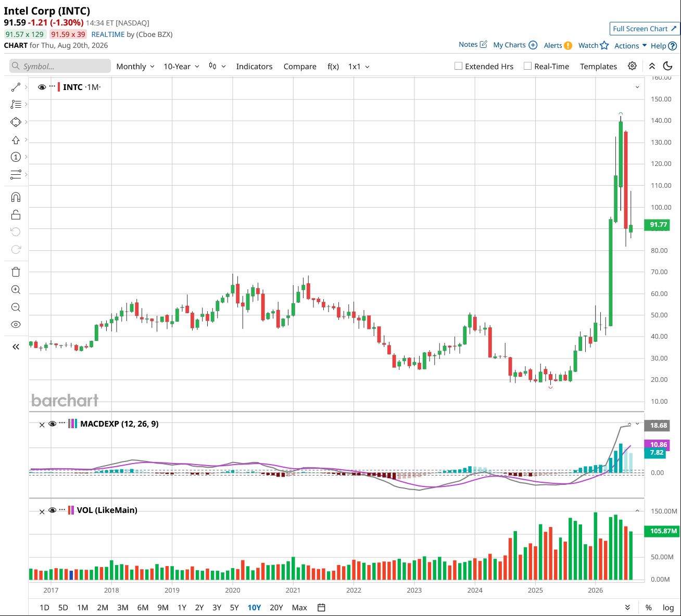Open the Monthly frequency dropdown
This screenshot has width=681, height=616.
pos(135,67)
